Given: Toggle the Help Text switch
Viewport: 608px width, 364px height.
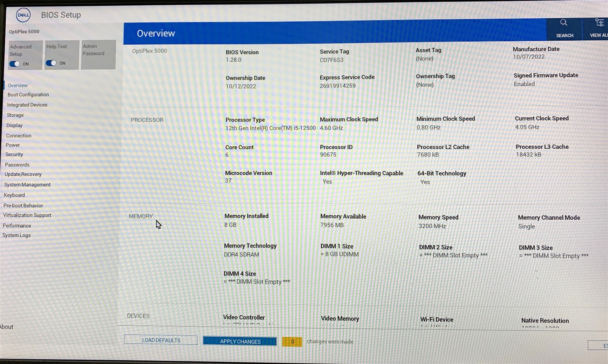Looking at the screenshot, I should click(51, 63).
